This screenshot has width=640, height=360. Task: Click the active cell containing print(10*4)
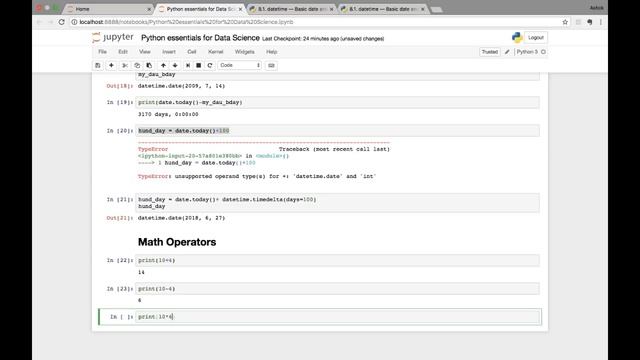pos(338,317)
